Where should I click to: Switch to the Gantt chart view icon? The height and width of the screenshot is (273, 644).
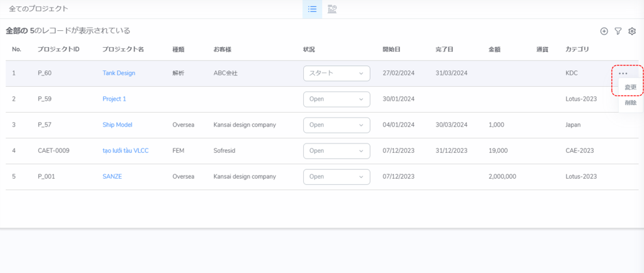tap(333, 9)
